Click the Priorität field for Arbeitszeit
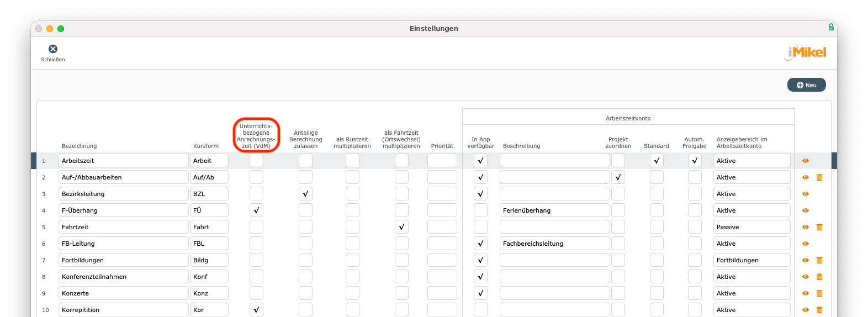 (442, 161)
